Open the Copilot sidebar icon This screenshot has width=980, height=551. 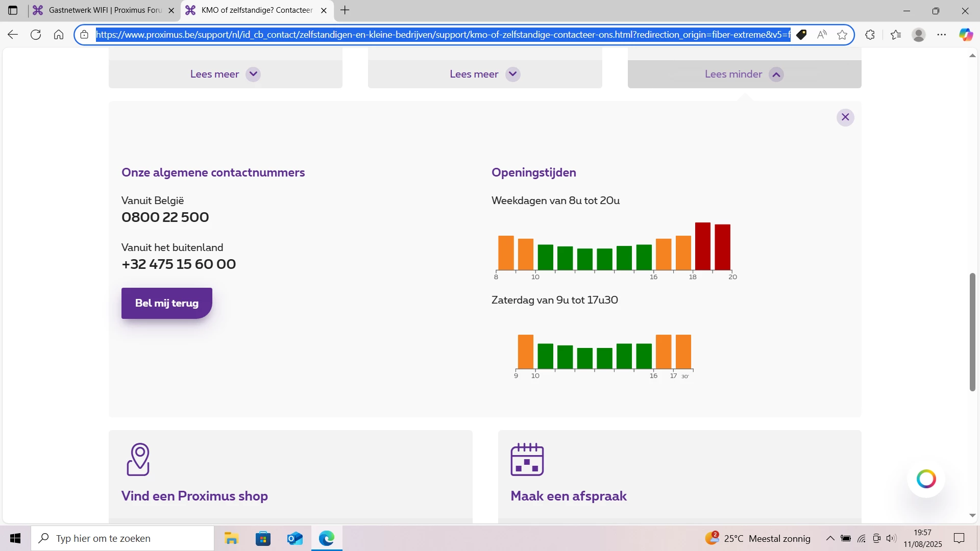point(965,35)
